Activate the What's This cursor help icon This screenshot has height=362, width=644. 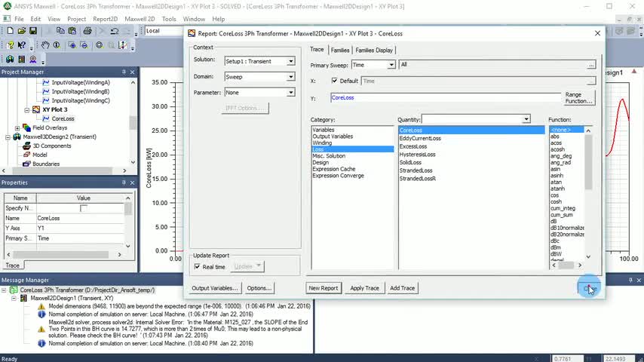[x=22, y=45]
